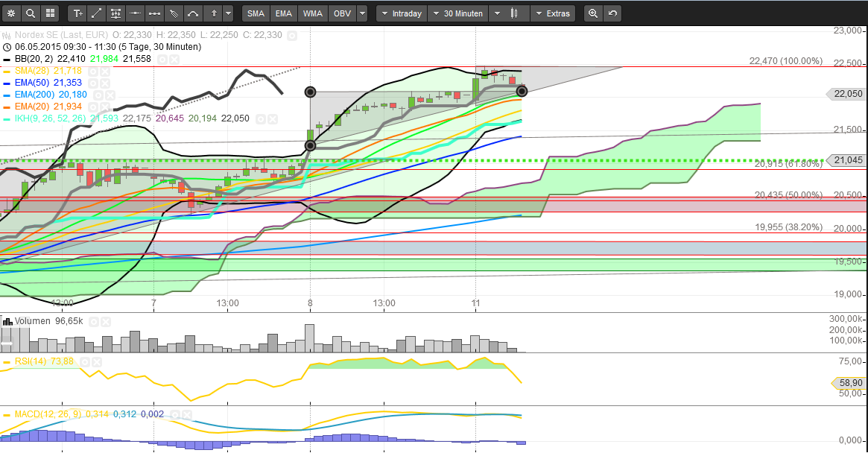868x456 pixels.
Task: Click the undo reset arrow icon
Action: point(612,13)
